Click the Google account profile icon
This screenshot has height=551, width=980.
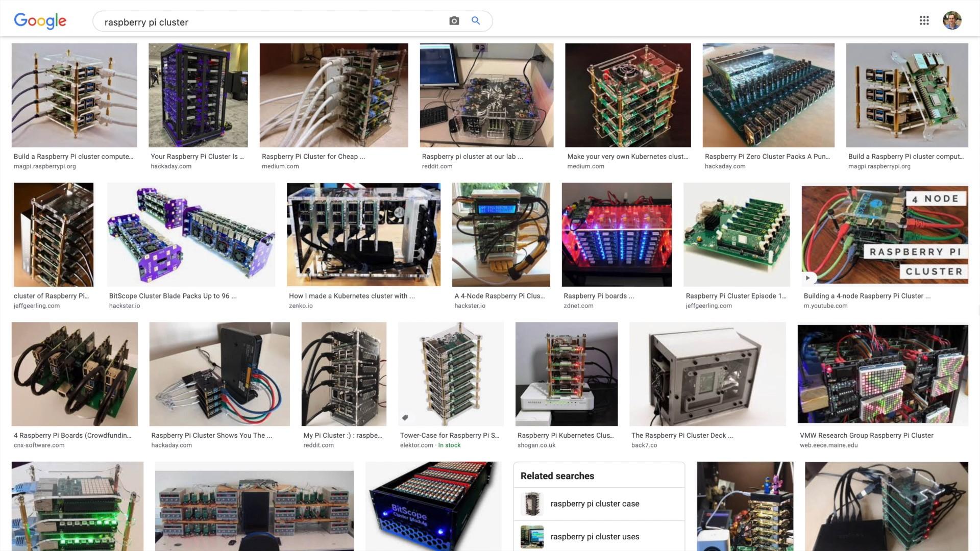(x=952, y=20)
